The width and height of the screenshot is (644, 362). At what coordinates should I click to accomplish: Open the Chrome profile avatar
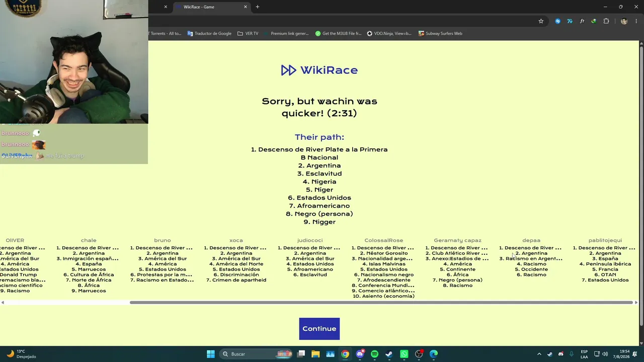[624, 21]
